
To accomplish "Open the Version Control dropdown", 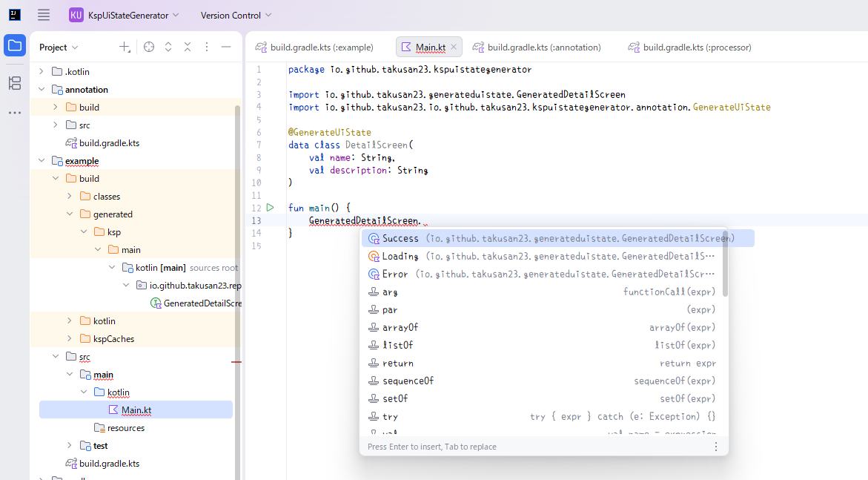I will [x=236, y=15].
